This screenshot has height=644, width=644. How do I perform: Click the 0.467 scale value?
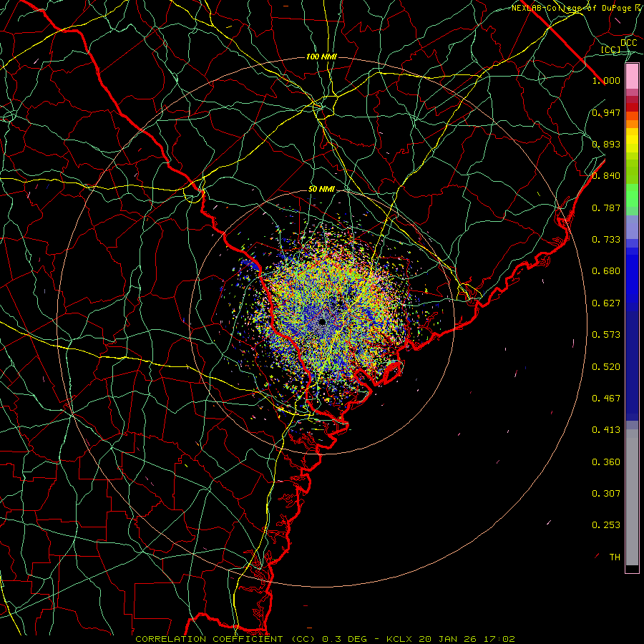click(606, 399)
